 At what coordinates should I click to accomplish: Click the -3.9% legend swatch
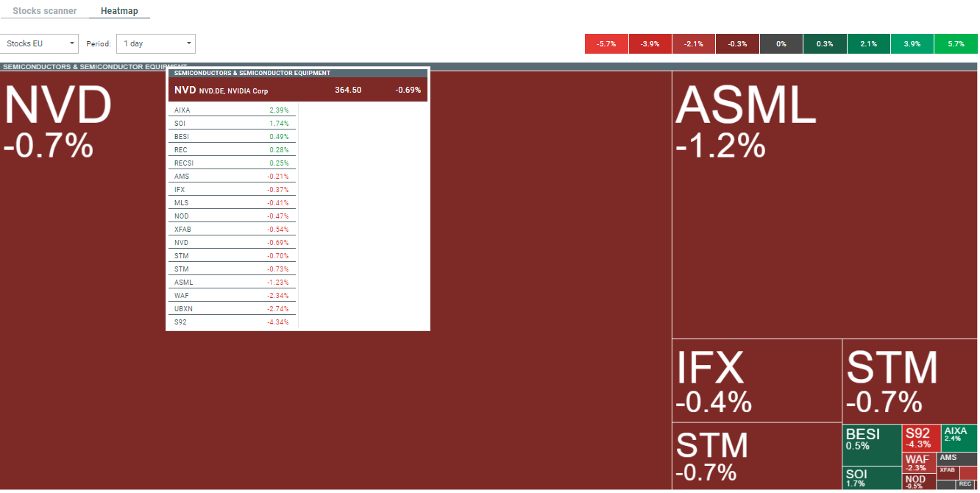650,44
